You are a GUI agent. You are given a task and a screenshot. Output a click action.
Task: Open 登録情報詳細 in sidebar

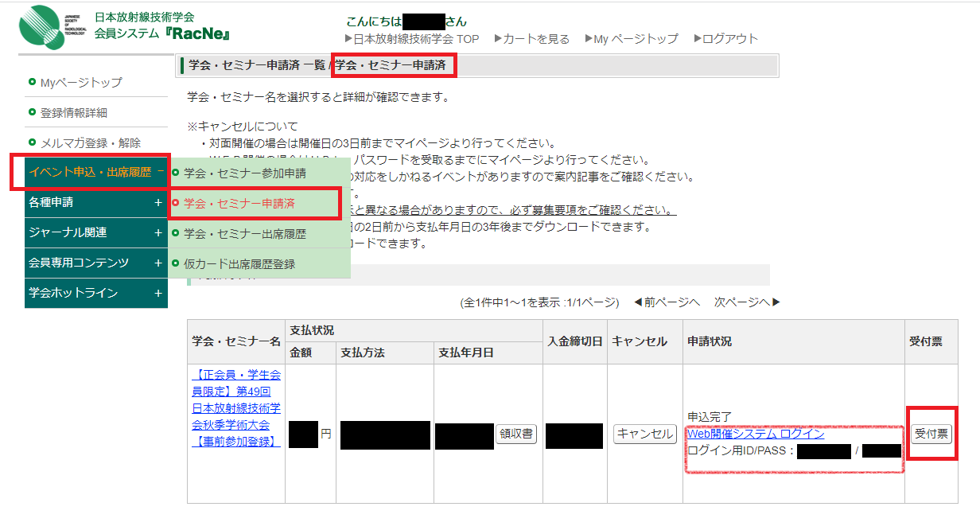[x=73, y=112]
